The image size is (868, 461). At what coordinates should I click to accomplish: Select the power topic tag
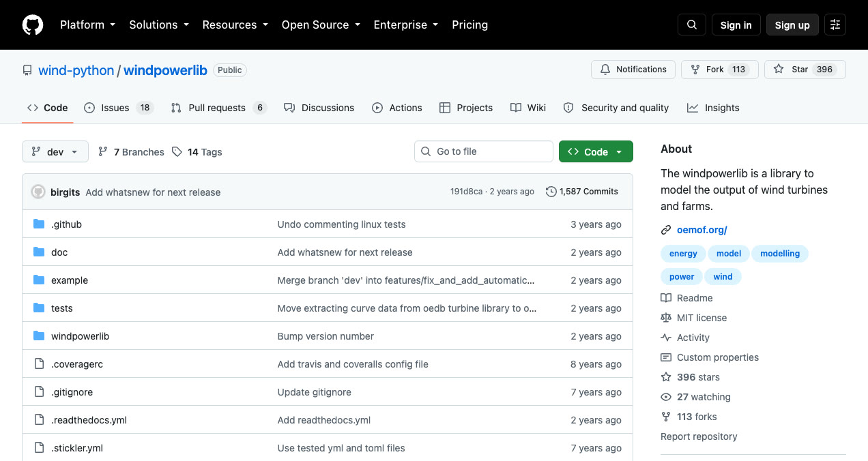coord(682,277)
